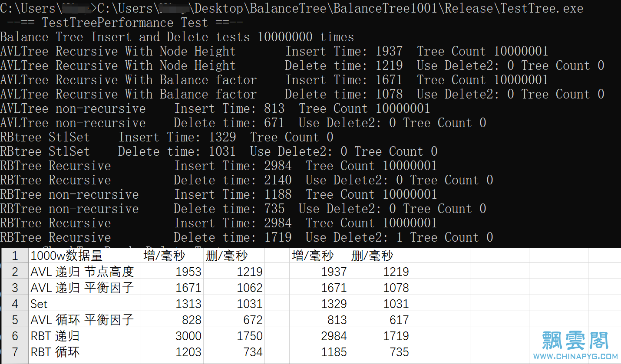Click console line RBtree StlSet Insert Time: 1329
This screenshot has height=364, width=621.
[167, 137]
